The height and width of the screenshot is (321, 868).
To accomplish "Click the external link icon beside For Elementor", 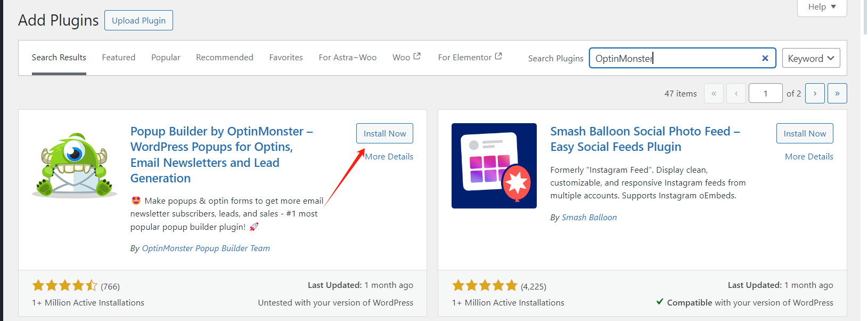I will (498, 56).
